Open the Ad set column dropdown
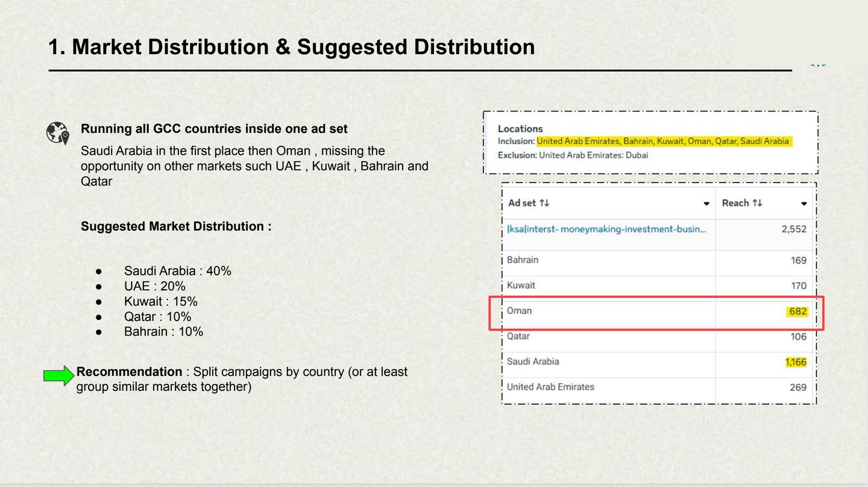This screenshot has width=868, height=488. pos(706,204)
